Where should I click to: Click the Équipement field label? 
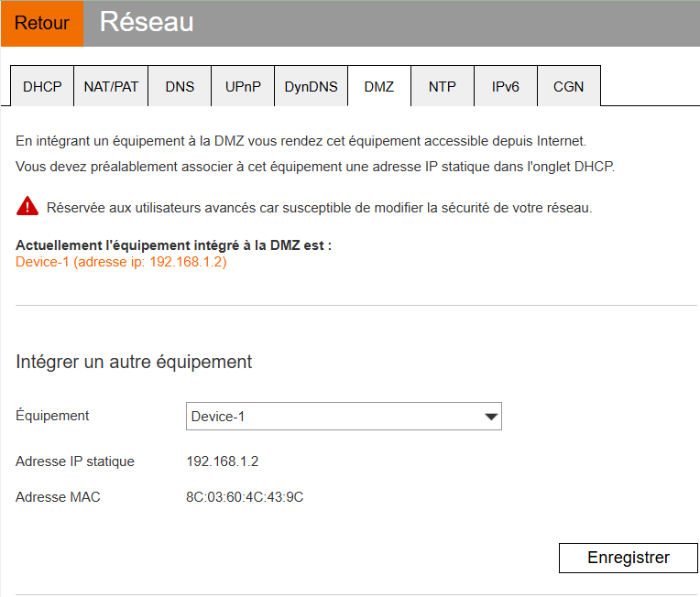coord(52,416)
